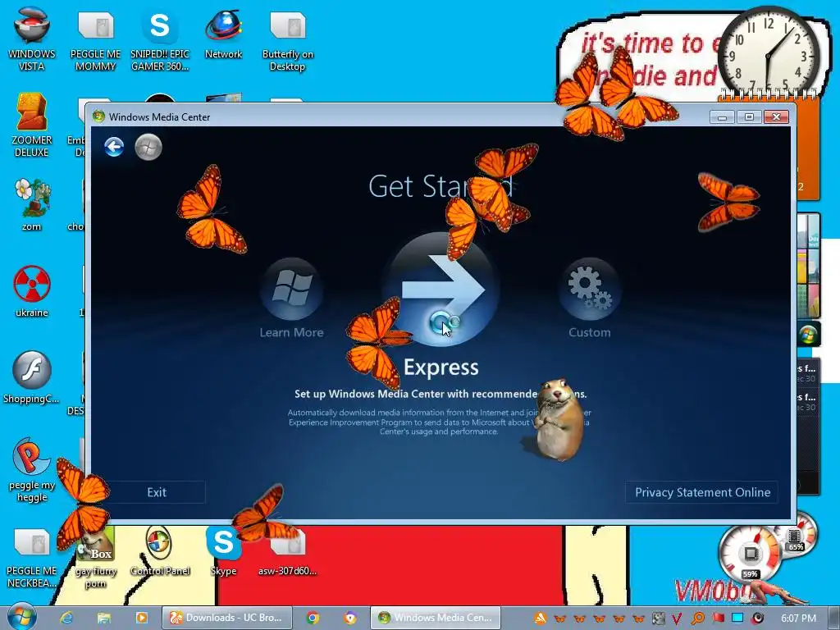Image resolution: width=840 pixels, height=630 pixels.
Task: Click the red V tray icon
Action: pyautogui.click(x=677, y=619)
